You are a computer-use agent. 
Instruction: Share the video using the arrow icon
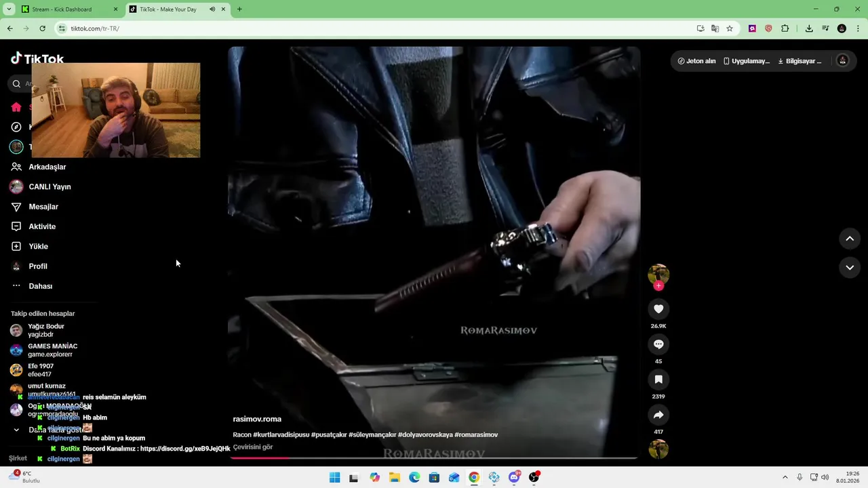click(658, 415)
